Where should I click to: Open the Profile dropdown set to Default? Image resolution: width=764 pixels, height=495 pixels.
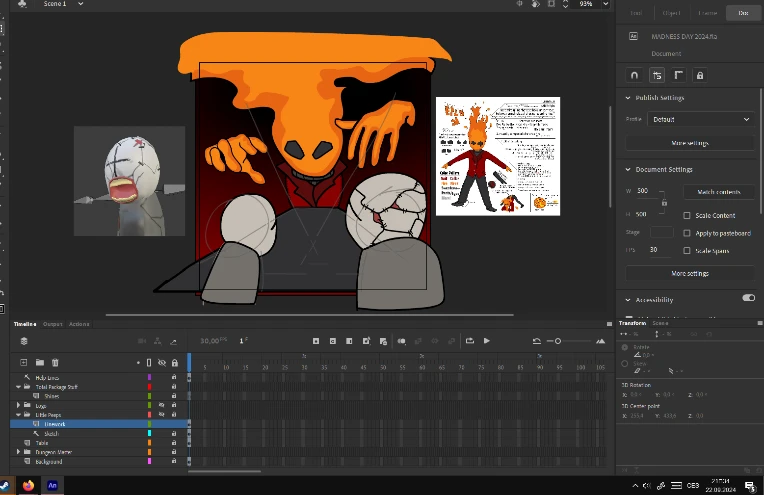coord(702,119)
